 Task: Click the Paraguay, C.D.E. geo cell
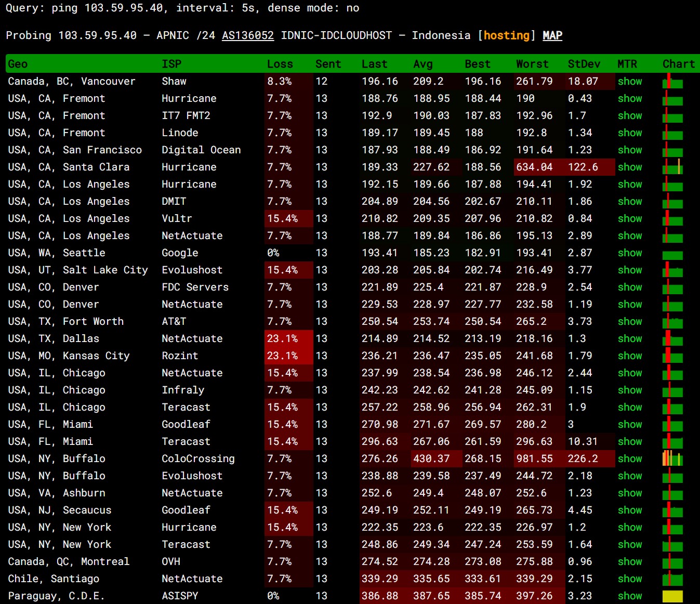(x=56, y=596)
